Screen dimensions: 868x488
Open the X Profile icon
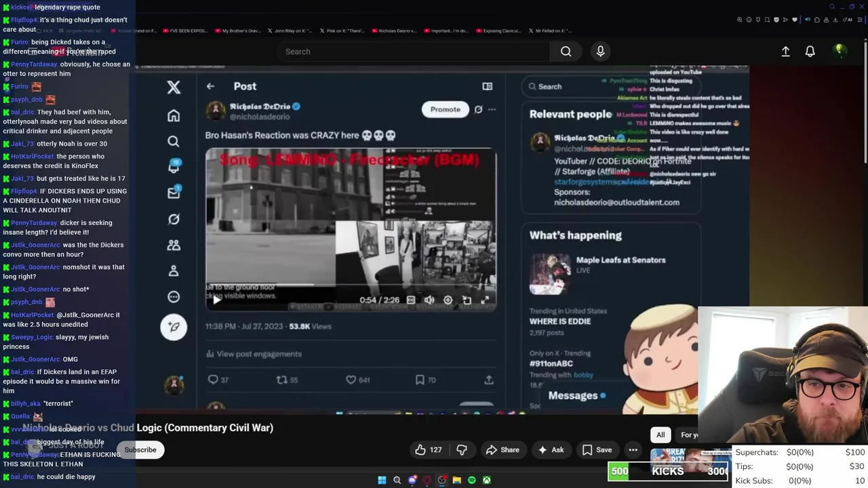174,270
